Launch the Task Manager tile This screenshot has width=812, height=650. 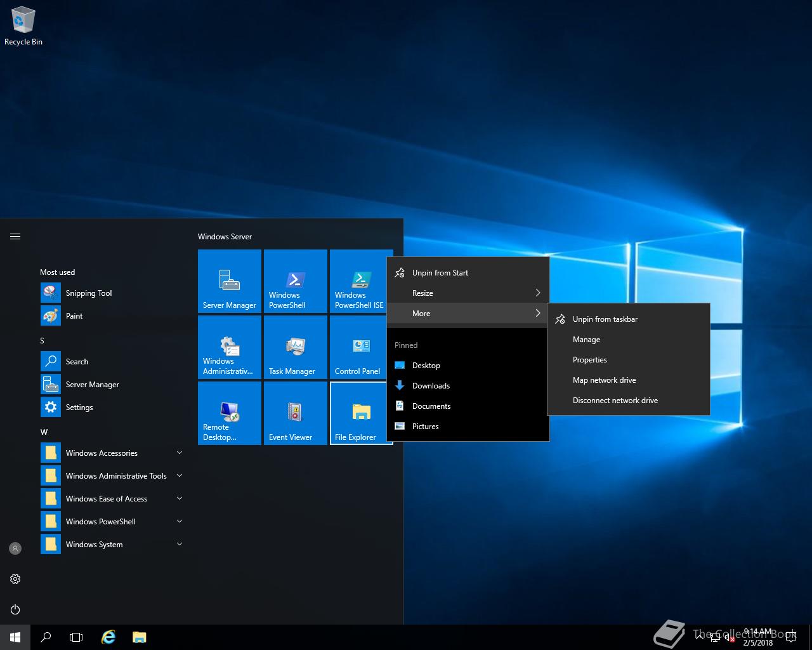tap(296, 347)
